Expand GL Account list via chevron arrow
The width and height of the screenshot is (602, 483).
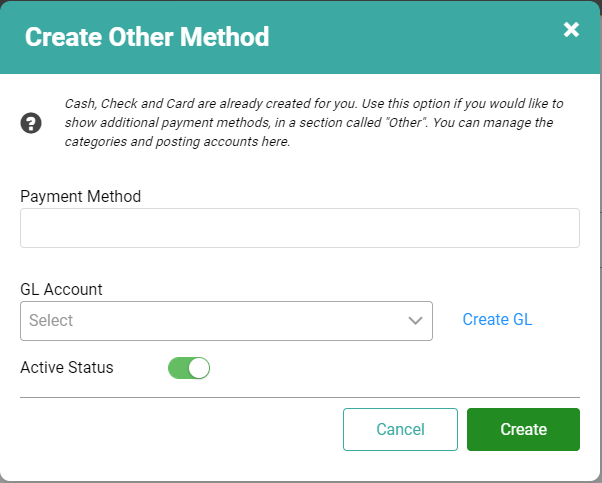[x=415, y=321]
